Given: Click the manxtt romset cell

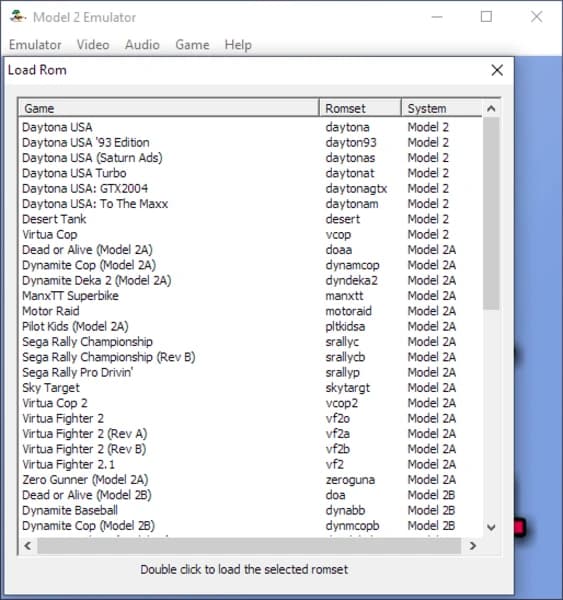Looking at the screenshot, I should (x=344, y=295).
